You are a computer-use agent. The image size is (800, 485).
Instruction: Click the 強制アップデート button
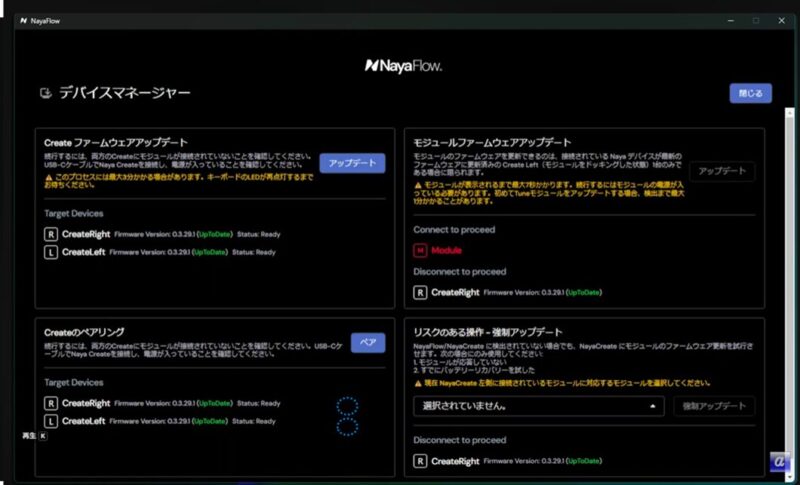coord(713,406)
